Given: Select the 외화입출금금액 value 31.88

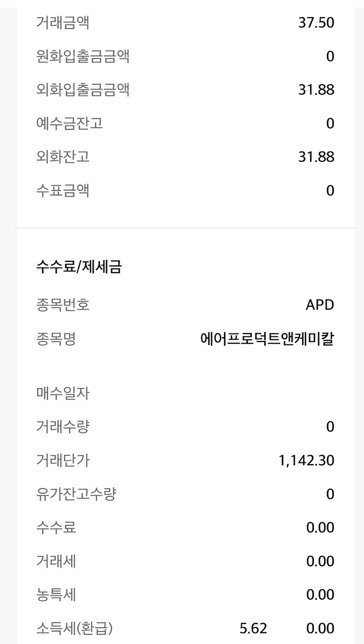Looking at the screenshot, I should pos(316,90).
